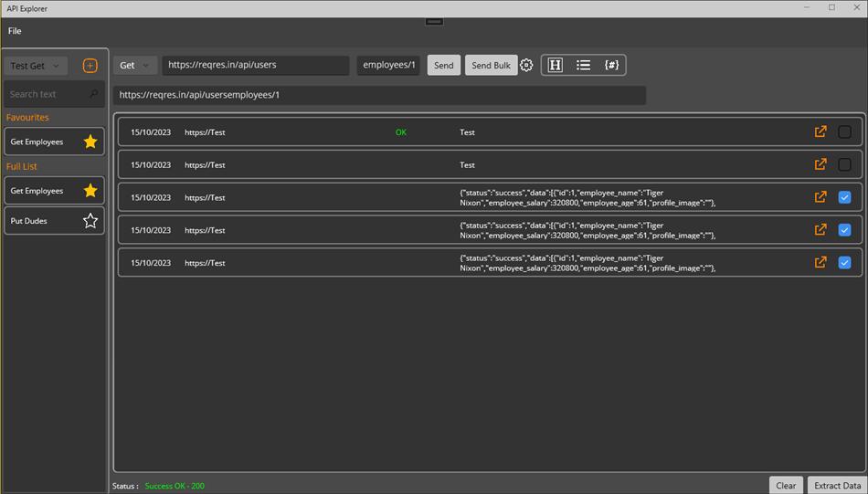Click the Send button
The image size is (868, 494).
[443, 65]
